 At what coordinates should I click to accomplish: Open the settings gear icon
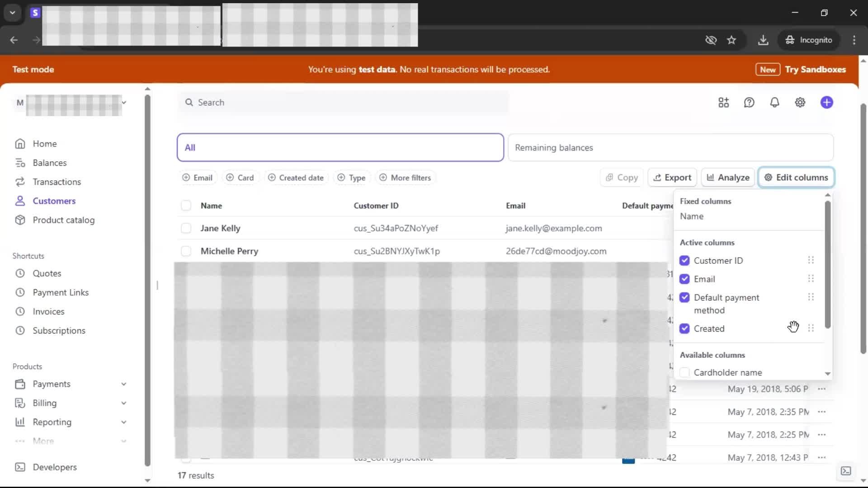(800, 103)
